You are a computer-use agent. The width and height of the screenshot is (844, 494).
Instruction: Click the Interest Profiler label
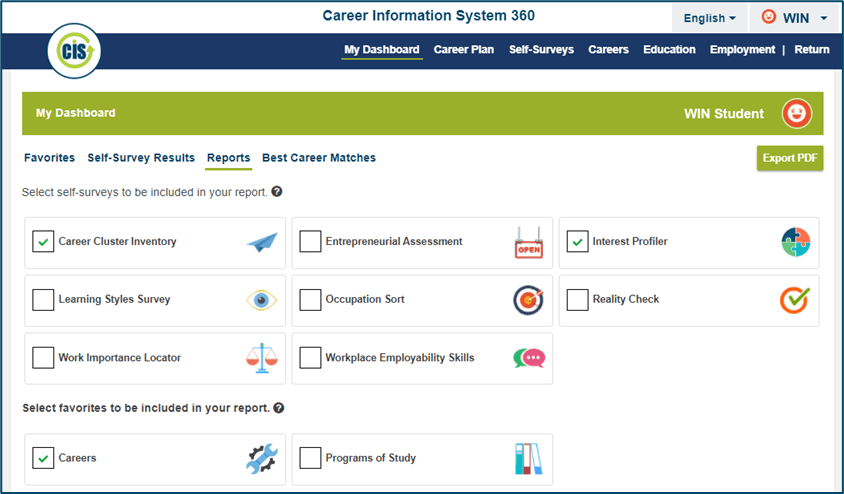coord(630,242)
